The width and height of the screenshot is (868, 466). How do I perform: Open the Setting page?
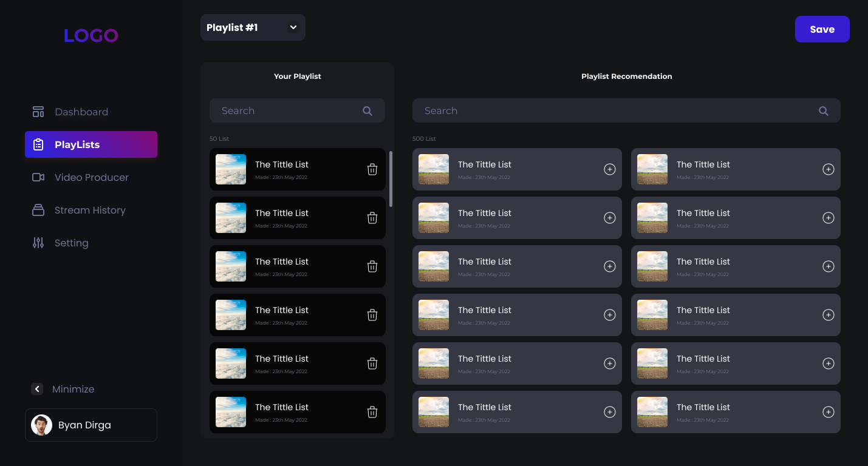[x=91, y=243]
